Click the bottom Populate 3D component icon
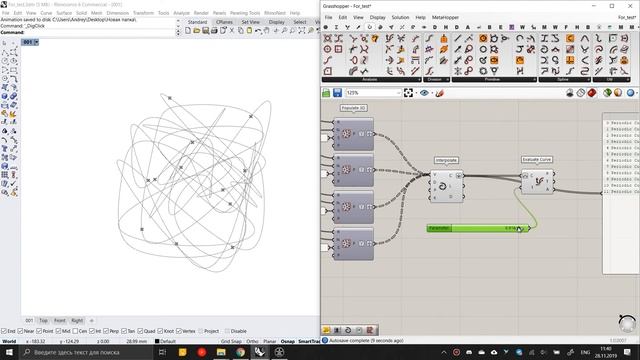The image size is (640, 360). point(346,244)
